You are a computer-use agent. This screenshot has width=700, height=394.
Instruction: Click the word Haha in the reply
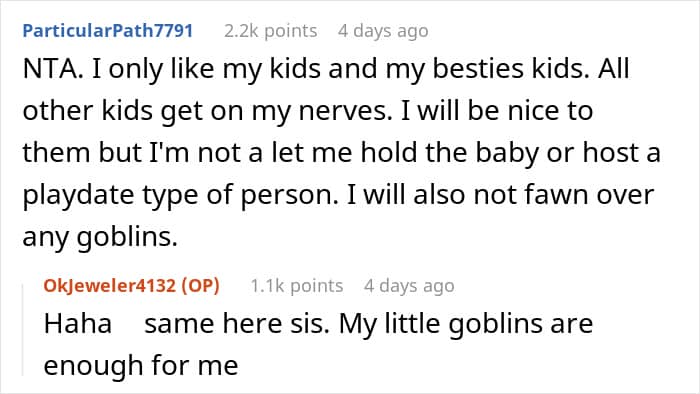point(78,323)
